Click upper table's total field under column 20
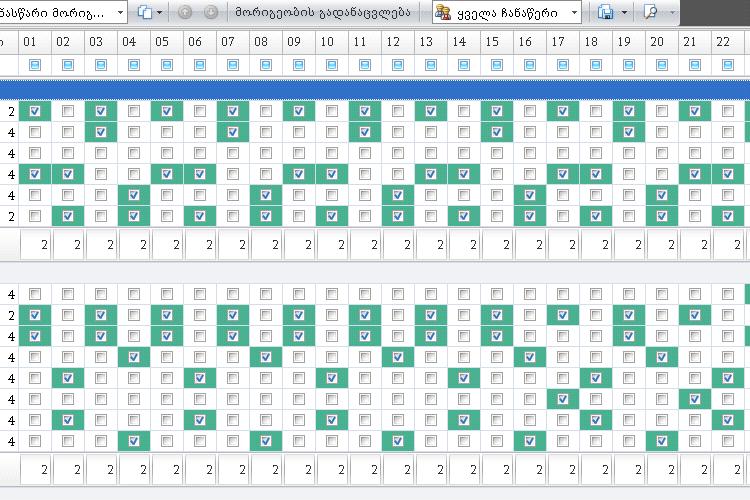This screenshot has height=500, width=750. pos(662,245)
